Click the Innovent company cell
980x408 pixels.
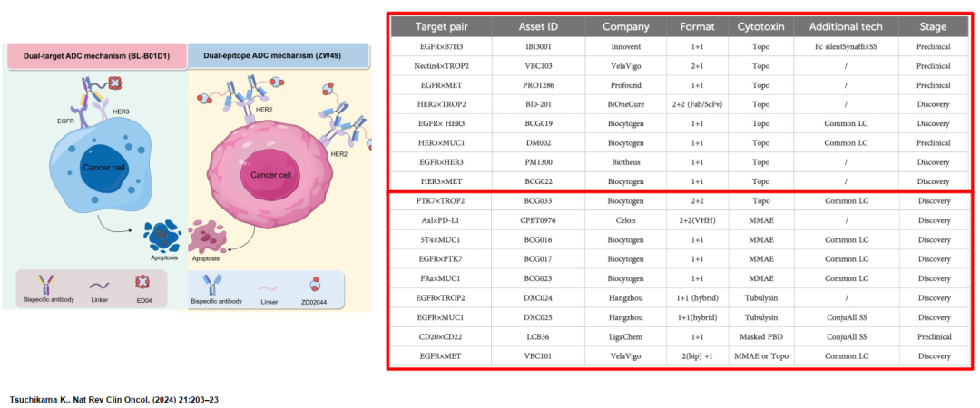(x=625, y=46)
